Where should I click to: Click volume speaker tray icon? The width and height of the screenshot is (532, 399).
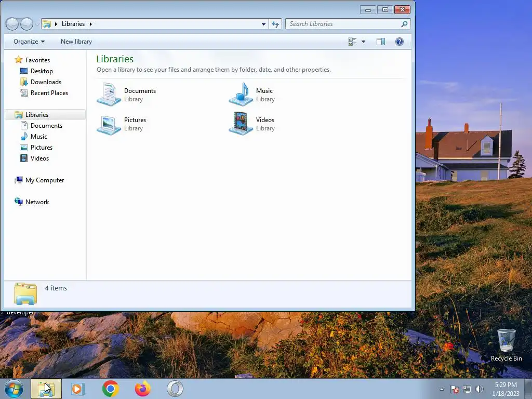click(x=480, y=390)
